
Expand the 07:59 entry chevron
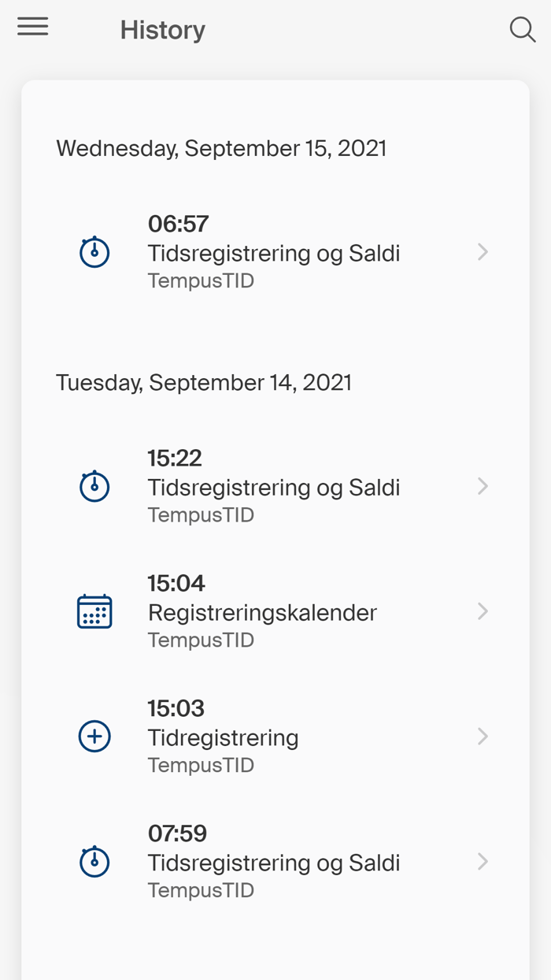pos(483,861)
